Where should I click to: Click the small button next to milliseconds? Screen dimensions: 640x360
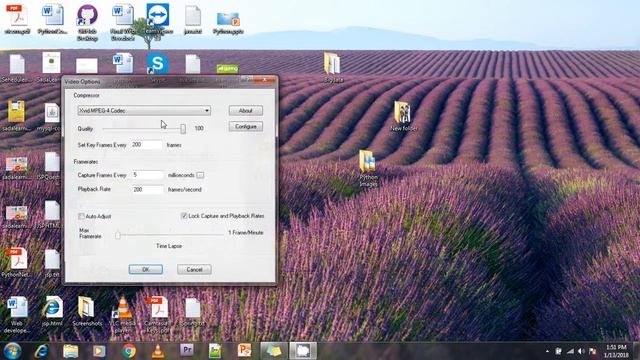(x=200, y=175)
